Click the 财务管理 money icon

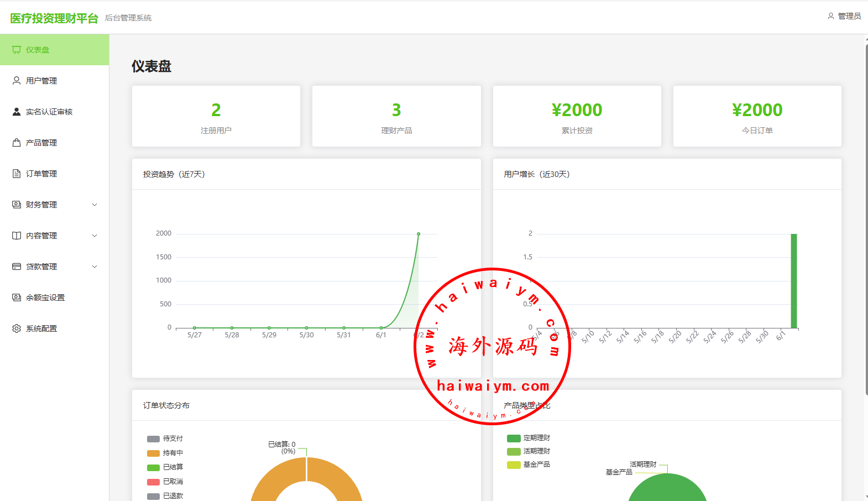pos(17,205)
